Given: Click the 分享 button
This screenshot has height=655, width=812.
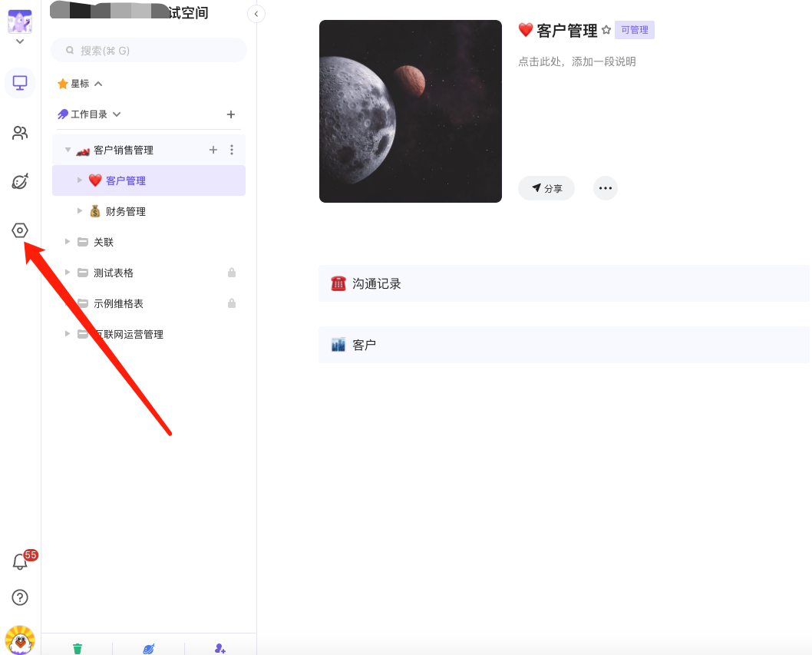Looking at the screenshot, I should (x=546, y=187).
